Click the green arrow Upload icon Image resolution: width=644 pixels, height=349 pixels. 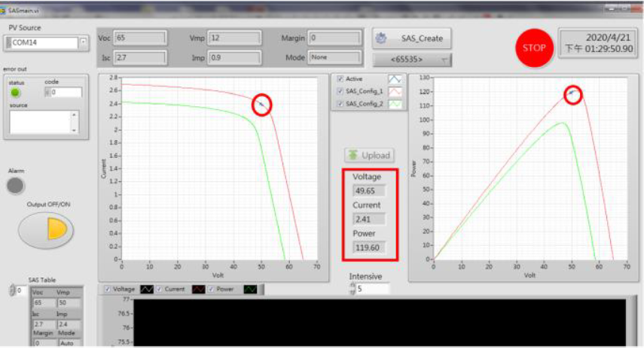point(353,155)
